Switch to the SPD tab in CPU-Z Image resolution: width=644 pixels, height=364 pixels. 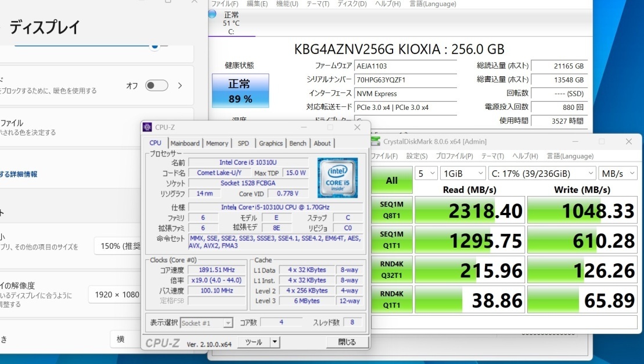(243, 143)
